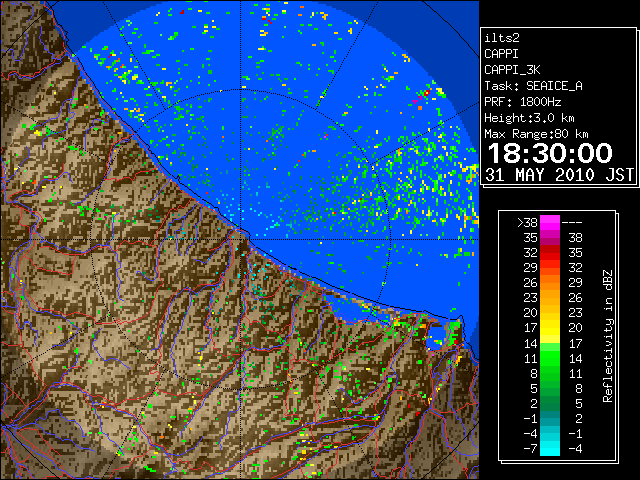Viewport: 640px width, 480px height.
Task: Click the '>38' legend label
Action: coord(527,223)
